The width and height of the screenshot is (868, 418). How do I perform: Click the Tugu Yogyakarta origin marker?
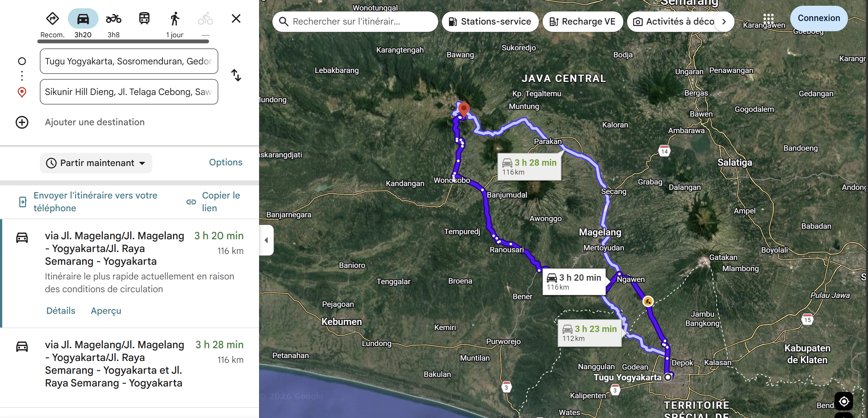[667, 377]
